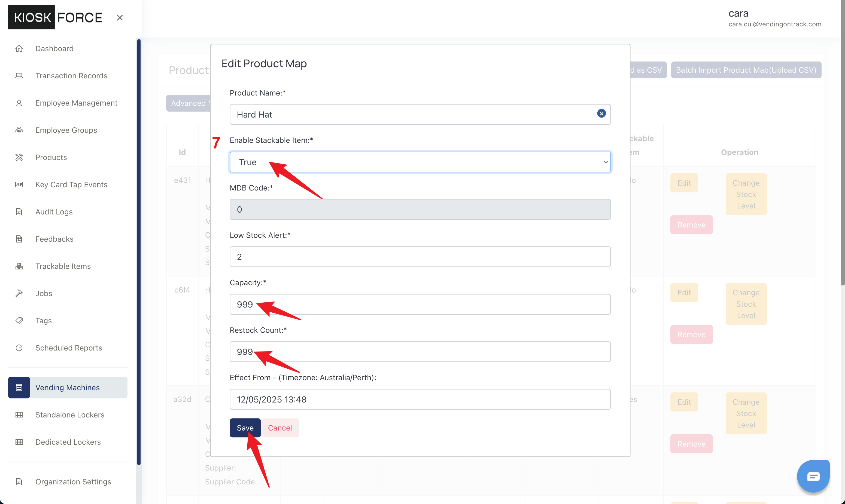Click the Employee Groups icon
Viewport: 845px width, 504px height.
[x=19, y=130]
